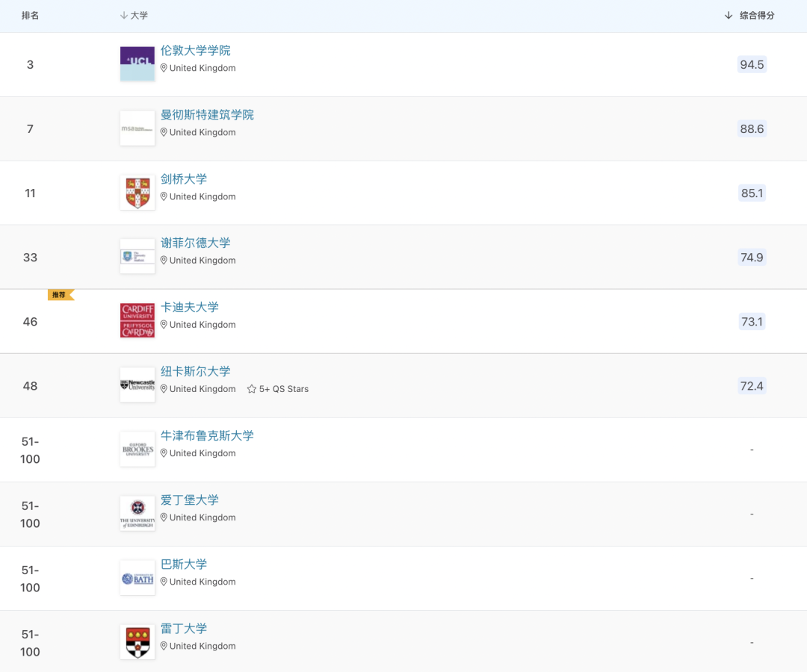
Task: Click the location pin in 爱丁堡大学 row
Action: pyautogui.click(x=164, y=517)
